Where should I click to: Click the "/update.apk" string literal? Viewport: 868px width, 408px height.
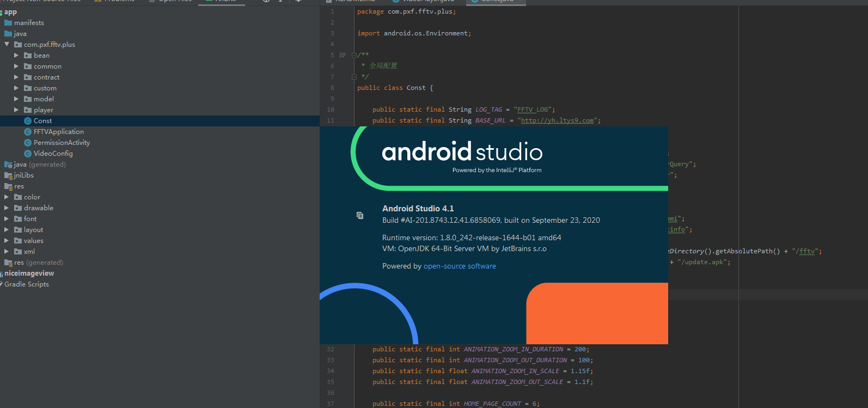pyautogui.click(x=702, y=262)
